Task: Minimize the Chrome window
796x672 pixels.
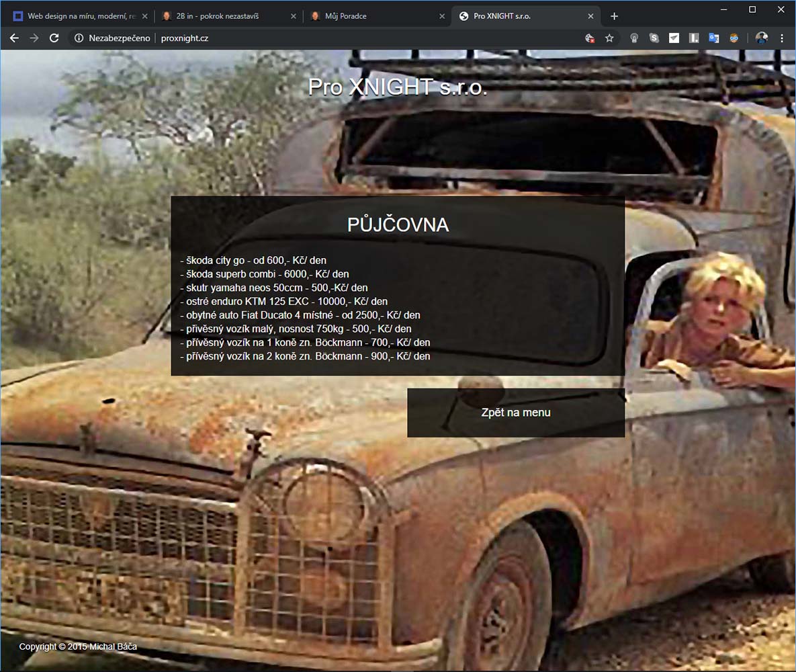Action: (724, 9)
